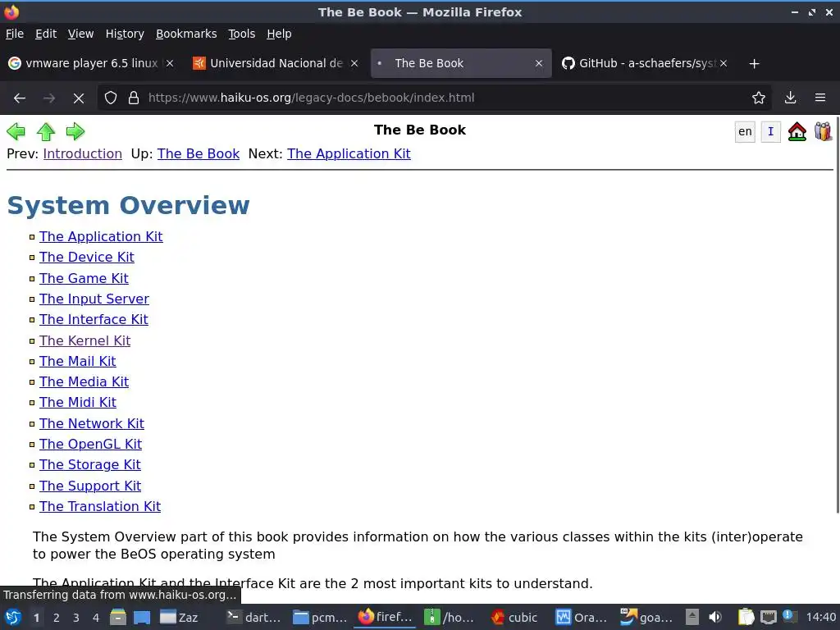Click the padlock site security icon
The height and width of the screenshot is (630, 840).
click(134, 98)
